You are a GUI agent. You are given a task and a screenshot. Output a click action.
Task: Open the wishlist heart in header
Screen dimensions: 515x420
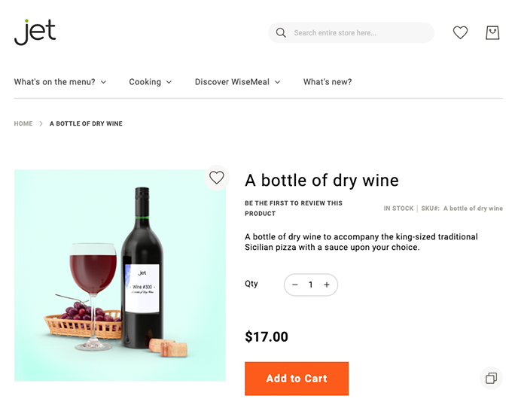pyautogui.click(x=460, y=32)
